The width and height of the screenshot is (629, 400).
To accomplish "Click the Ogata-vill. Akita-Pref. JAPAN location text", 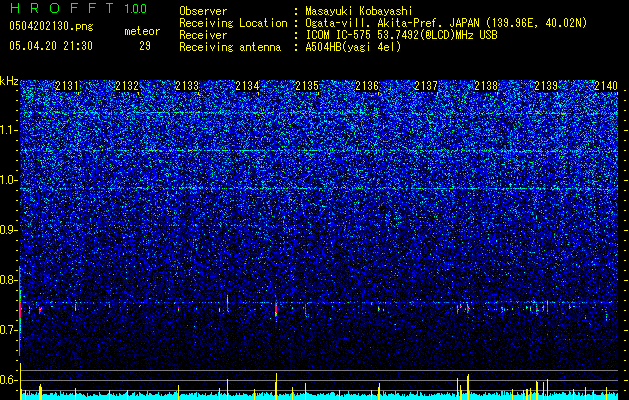I will point(446,23).
